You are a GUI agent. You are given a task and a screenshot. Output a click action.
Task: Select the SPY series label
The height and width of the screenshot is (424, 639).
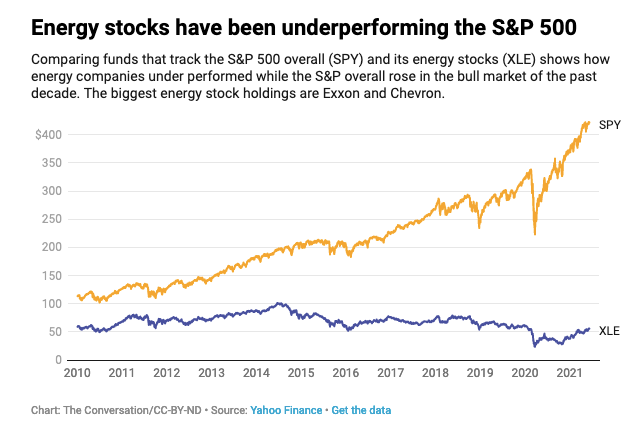pyautogui.click(x=609, y=125)
